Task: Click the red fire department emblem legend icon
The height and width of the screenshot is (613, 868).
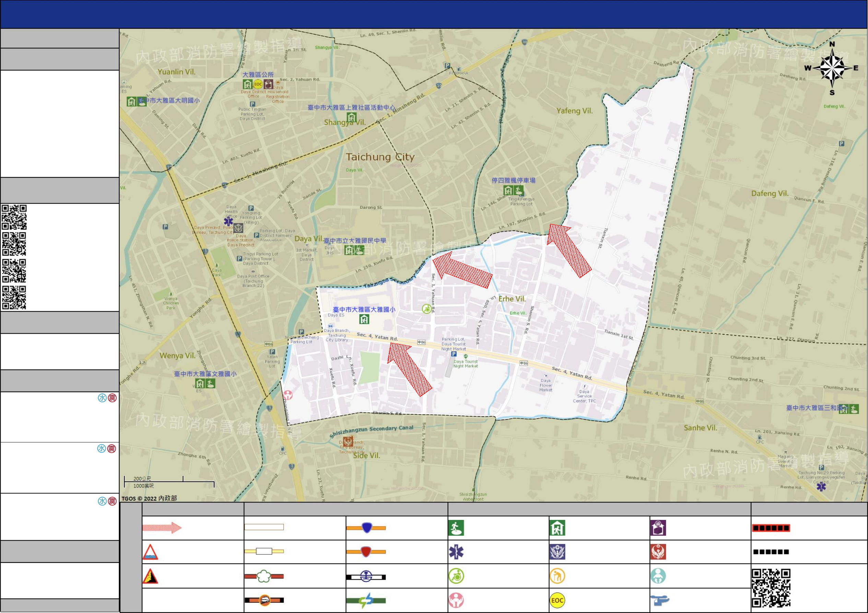Action: [658, 552]
